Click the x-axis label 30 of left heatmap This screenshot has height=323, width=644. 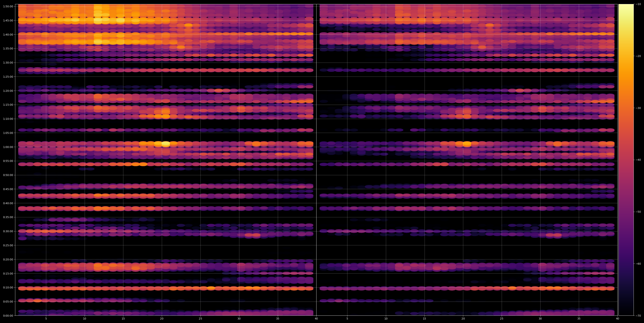tap(239, 319)
